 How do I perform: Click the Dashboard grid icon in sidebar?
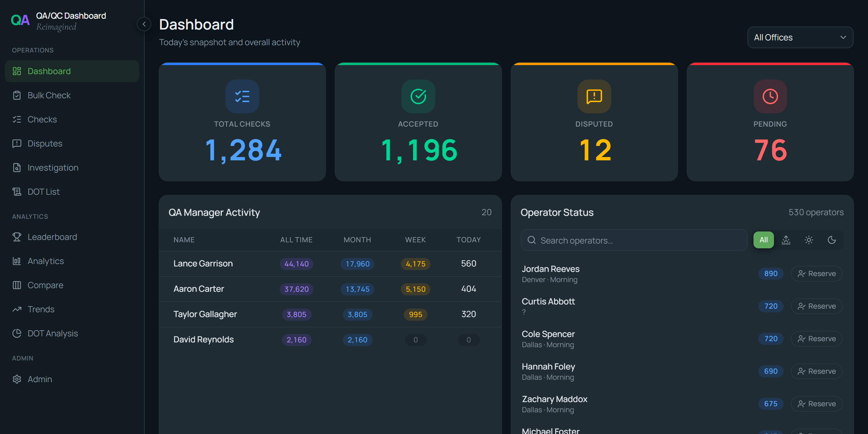(17, 71)
